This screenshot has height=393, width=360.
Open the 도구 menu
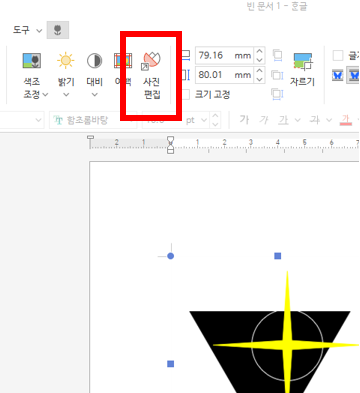(x=21, y=30)
